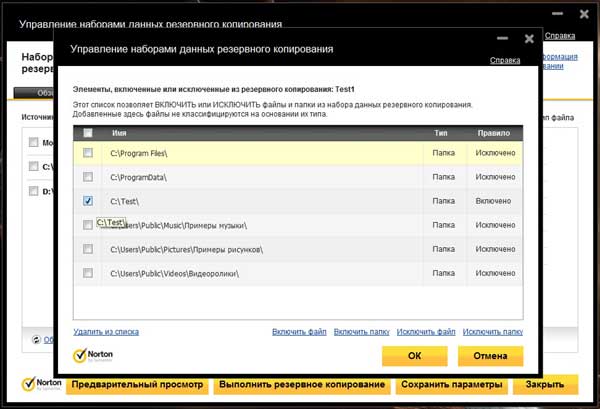Open the информация link in background window
The height and width of the screenshot is (409, 600).
(x=560, y=57)
